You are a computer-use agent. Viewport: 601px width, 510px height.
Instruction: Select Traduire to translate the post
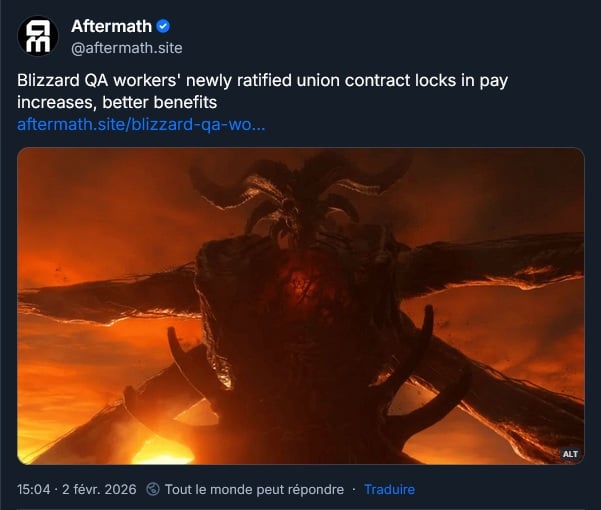[x=389, y=489]
